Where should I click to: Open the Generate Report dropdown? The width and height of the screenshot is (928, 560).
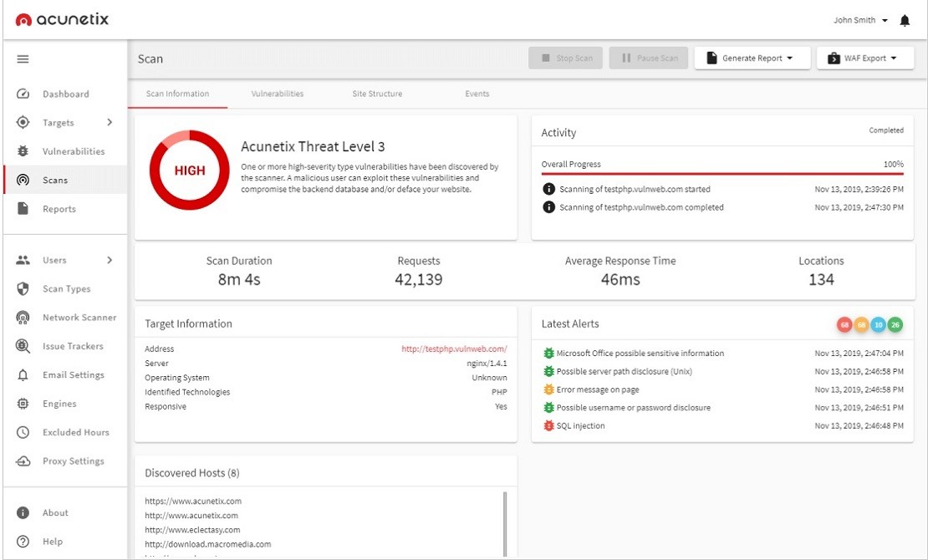point(752,59)
